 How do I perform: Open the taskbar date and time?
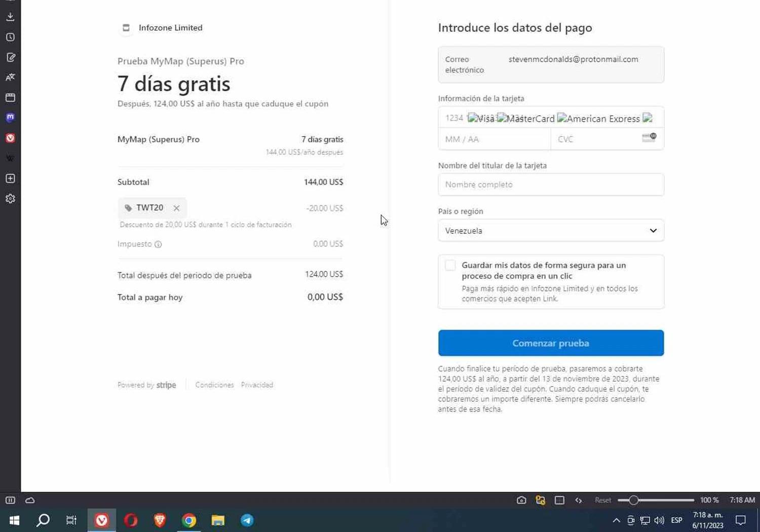[708, 520]
